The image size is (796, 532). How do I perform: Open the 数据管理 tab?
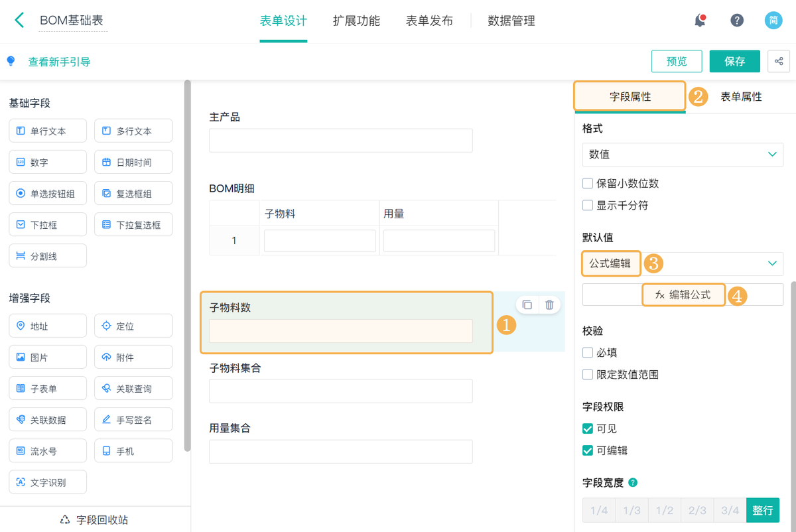(511, 21)
